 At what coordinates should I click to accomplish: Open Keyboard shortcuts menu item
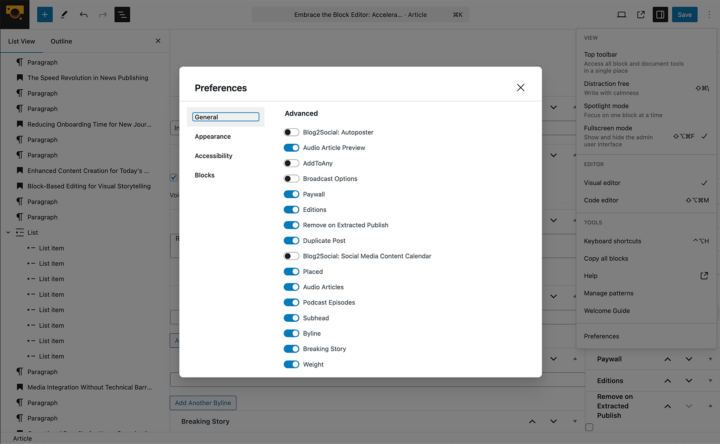pos(646,241)
